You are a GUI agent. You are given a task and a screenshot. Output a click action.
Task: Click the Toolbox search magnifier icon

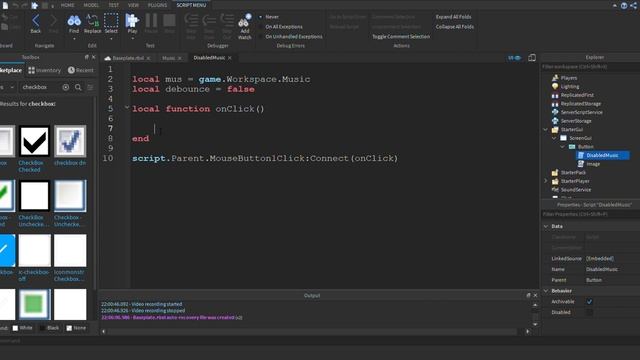pyautogui.click(x=78, y=87)
